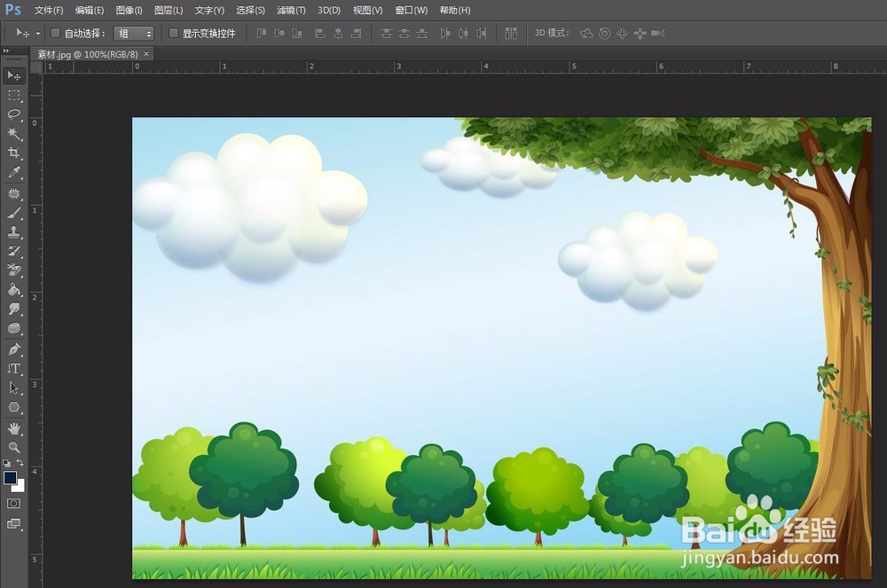This screenshot has height=588, width=887.
Task: Select the Smudge tool
Action: pyautogui.click(x=13, y=310)
